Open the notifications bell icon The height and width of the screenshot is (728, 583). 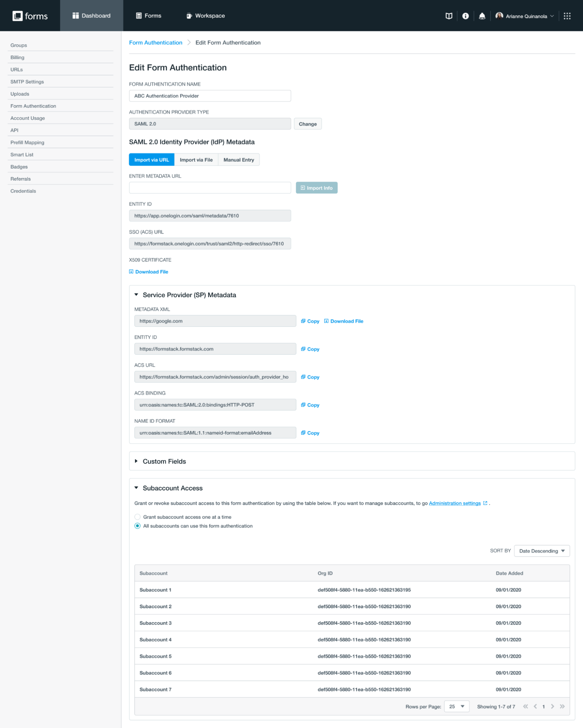(482, 16)
